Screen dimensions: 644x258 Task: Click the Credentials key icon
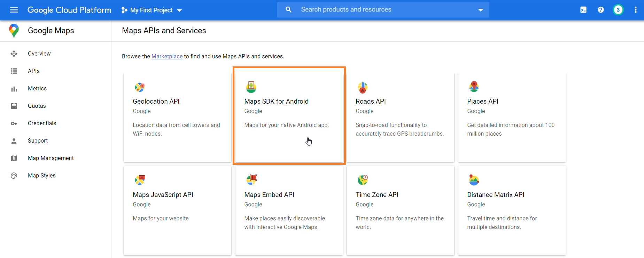(14, 123)
